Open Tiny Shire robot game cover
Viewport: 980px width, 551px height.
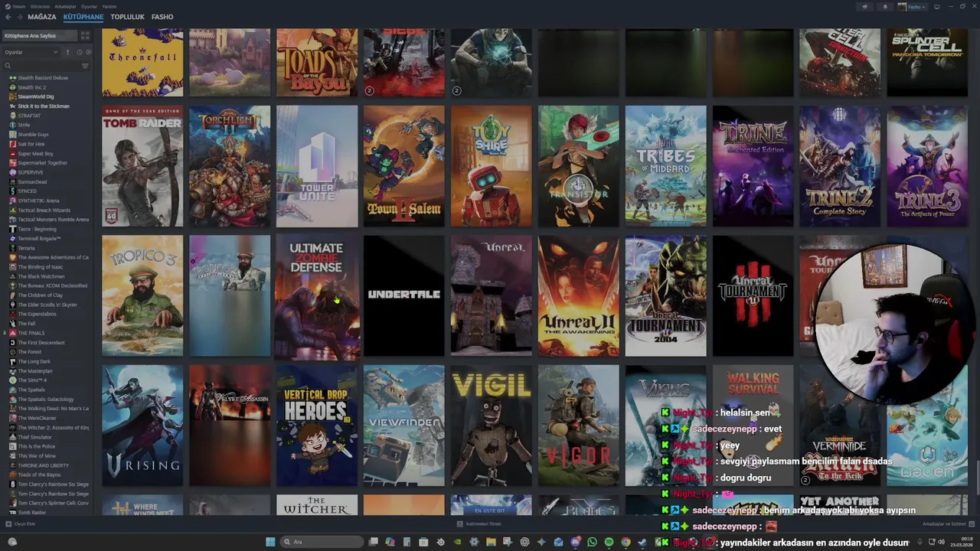pos(492,166)
